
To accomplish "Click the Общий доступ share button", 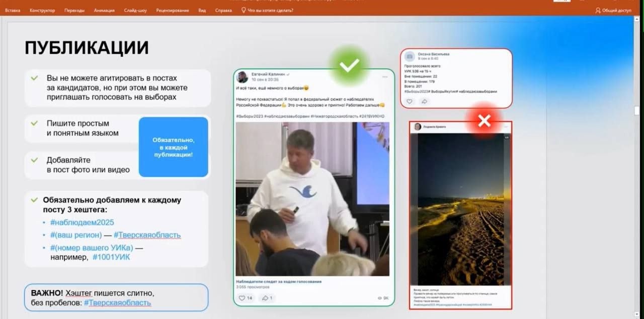I will 613,10.
